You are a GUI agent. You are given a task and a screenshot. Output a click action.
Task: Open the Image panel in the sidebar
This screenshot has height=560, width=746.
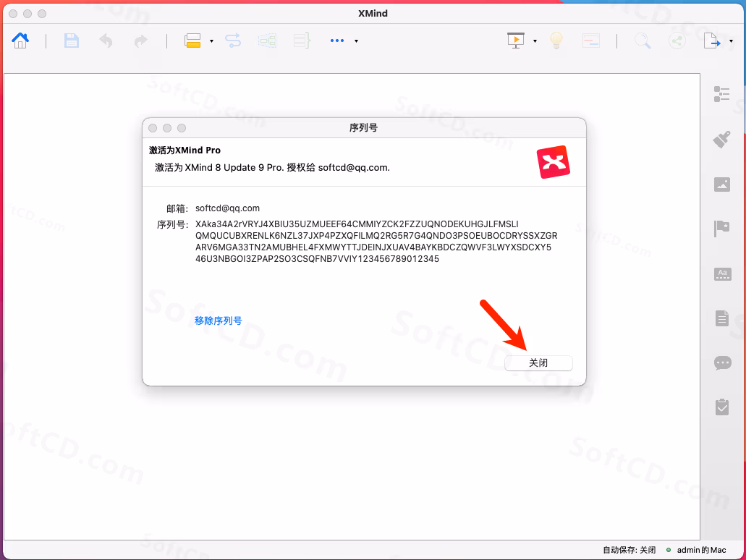[721, 184]
